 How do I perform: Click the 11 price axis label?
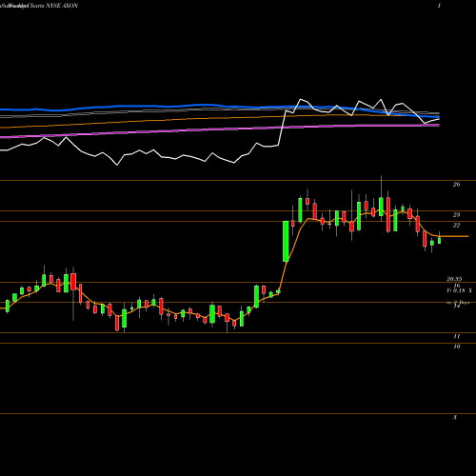(457, 336)
